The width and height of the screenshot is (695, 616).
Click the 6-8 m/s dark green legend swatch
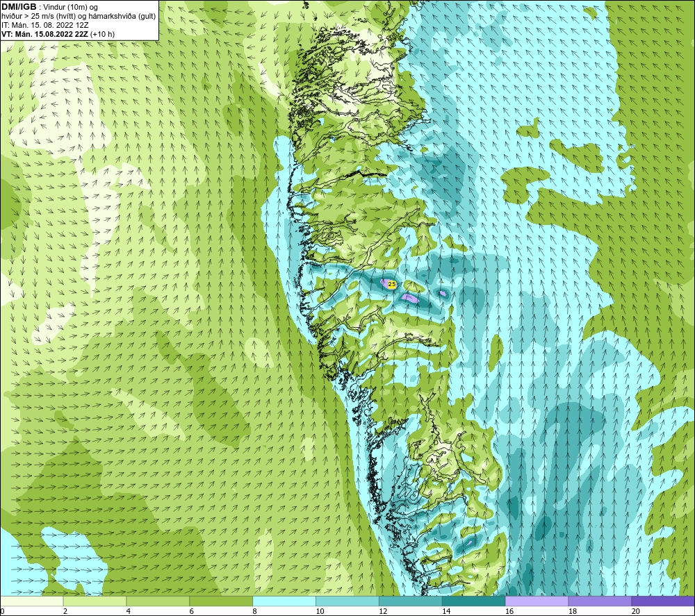[x=221, y=601]
